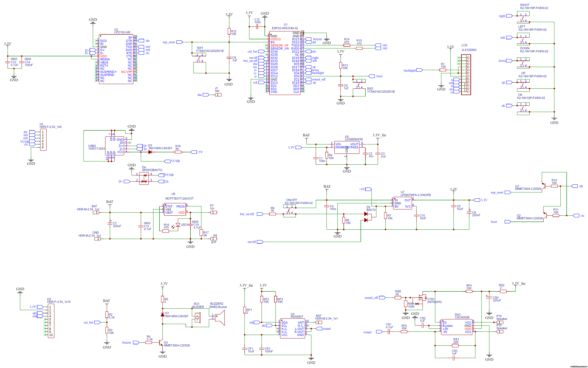588x368 pixels.
Task: Click capacitor CS3 1nF symbol
Action: 454,358
